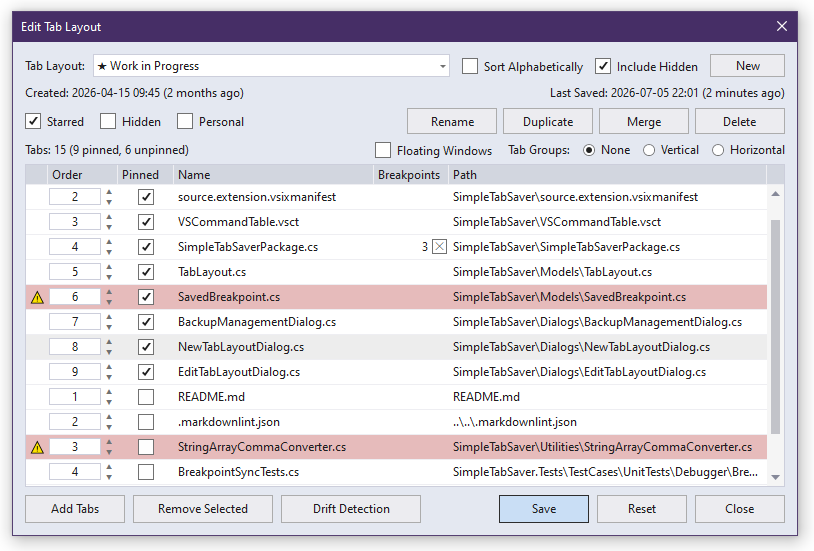Click the Delete button
The width and height of the screenshot is (814, 551).
740,122
